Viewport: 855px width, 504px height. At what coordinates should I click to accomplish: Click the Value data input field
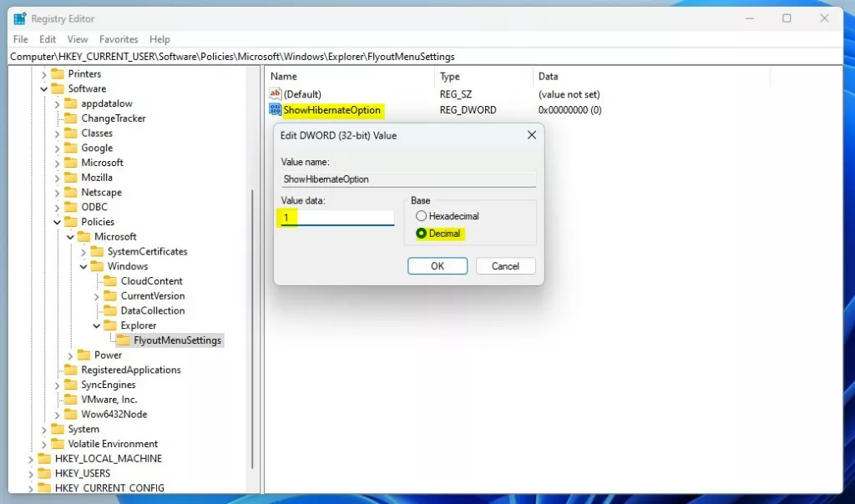click(337, 218)
